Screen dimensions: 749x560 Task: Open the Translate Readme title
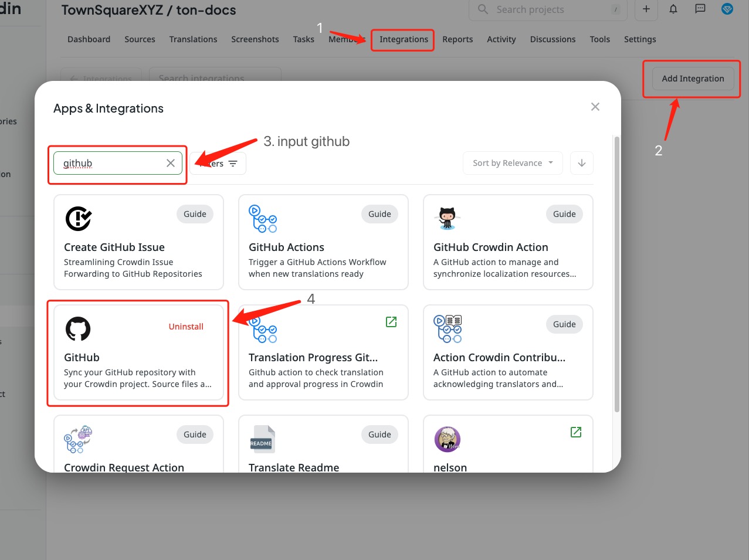294,467
